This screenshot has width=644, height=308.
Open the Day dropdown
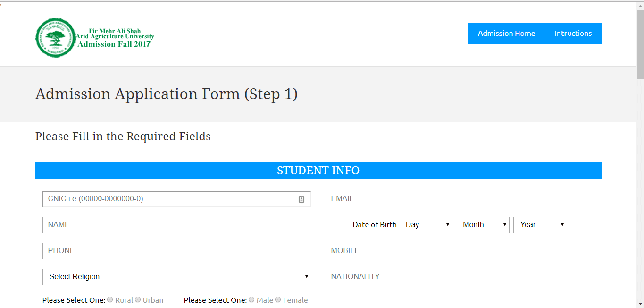pos(425,225)
